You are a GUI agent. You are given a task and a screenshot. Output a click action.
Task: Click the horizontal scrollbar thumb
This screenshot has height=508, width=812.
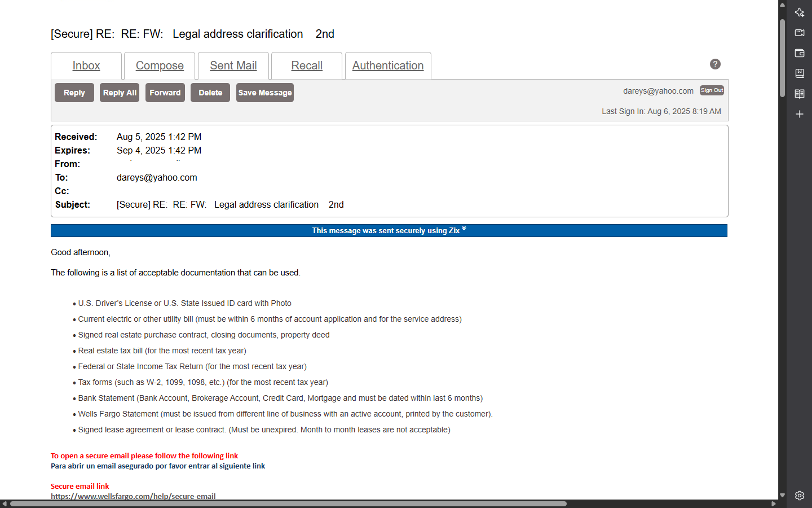(x=288, y=503)
